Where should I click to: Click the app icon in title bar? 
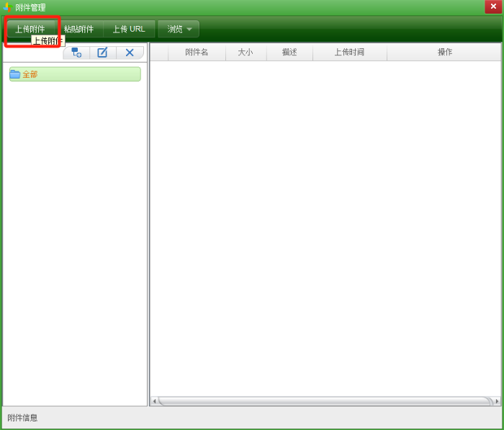click(x=6, y=7)
